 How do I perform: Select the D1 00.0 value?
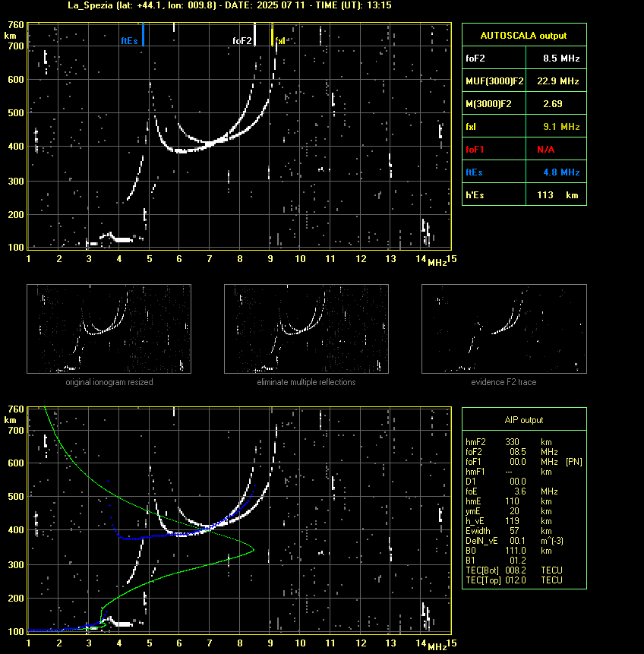click(518, 482)
